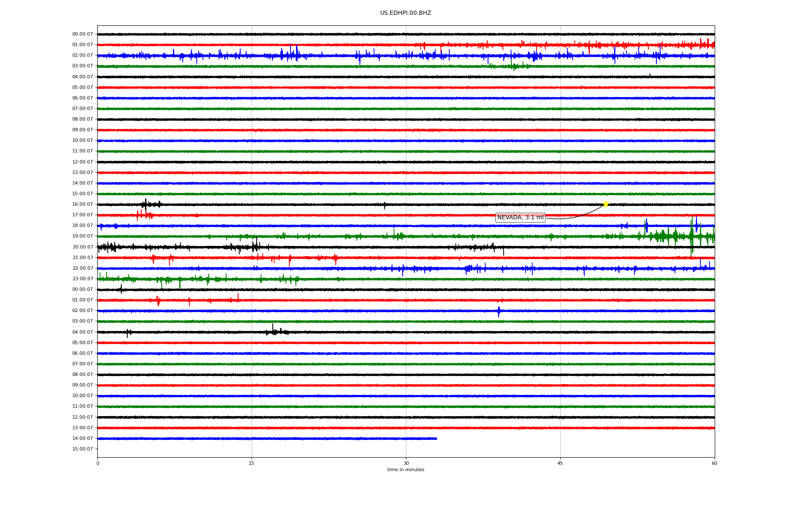This screenshot has height=508, width=812.
Task: Click the 18:00:07 row time label
Action: click(x=82, y=226)
